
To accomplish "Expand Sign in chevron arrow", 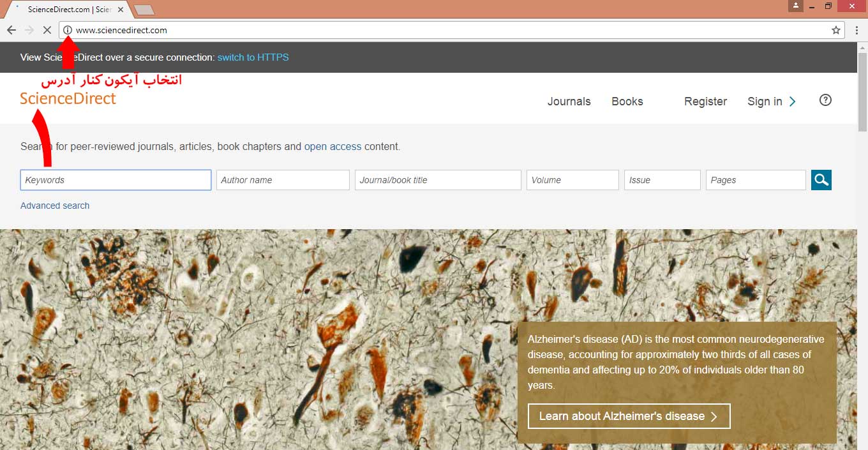I will click(792, 101).
